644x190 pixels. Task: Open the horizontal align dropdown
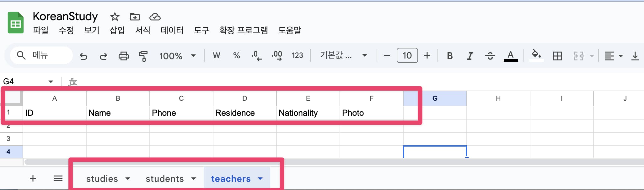point(614,56)
